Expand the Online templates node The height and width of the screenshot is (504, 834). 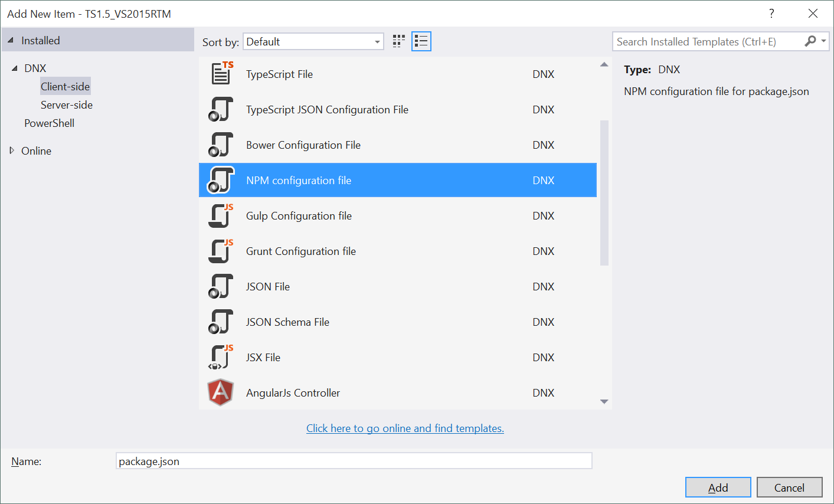coord(12,151)
